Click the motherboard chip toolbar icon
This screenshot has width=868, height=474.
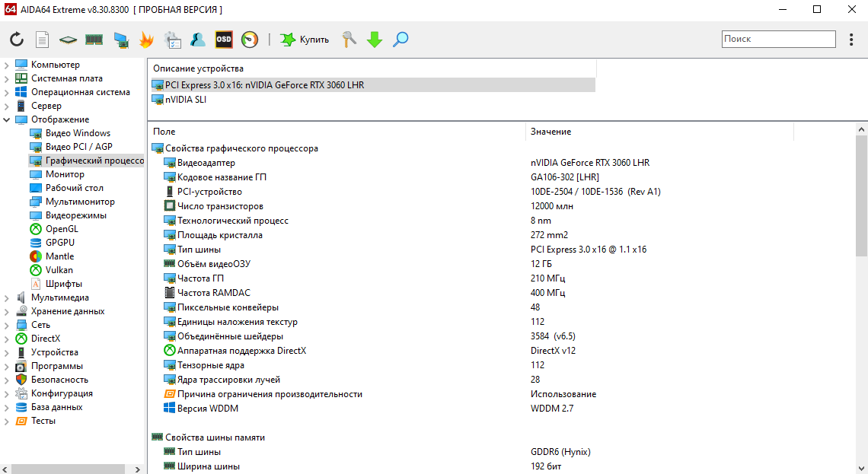coord(68,40)
